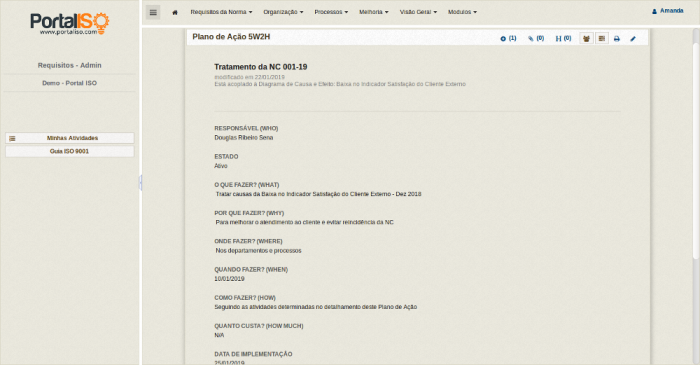This screenshot has height=365, width=700.
Task: Collapse the sidebar using the splitter handle
Action: [x=141, y=182]
